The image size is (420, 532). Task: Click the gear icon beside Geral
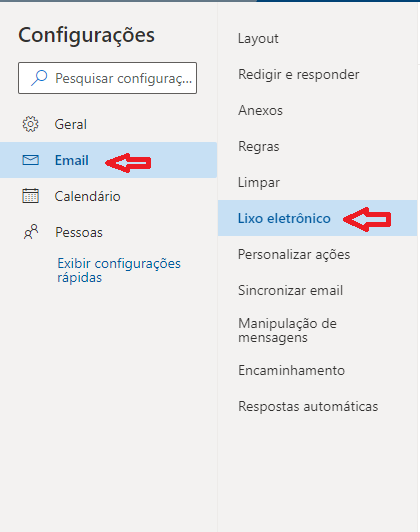[x=31, y=124]
